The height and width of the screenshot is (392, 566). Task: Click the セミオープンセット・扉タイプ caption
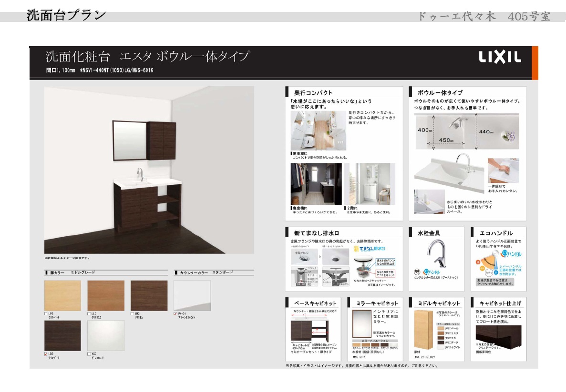pos(311,352)
